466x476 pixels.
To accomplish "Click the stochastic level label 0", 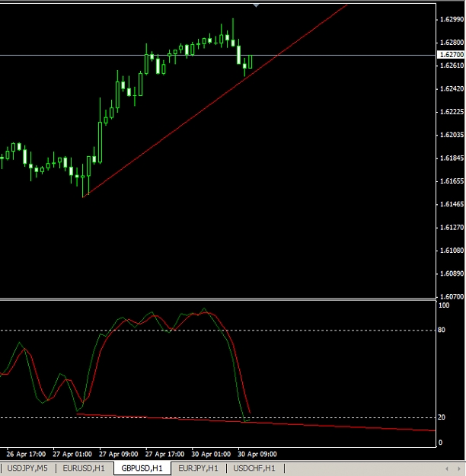I will click(x=441, y=442).
